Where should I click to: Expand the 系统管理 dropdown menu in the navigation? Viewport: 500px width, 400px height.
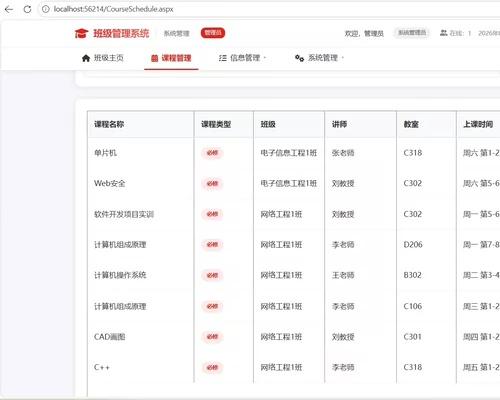(x=319, y=58)
